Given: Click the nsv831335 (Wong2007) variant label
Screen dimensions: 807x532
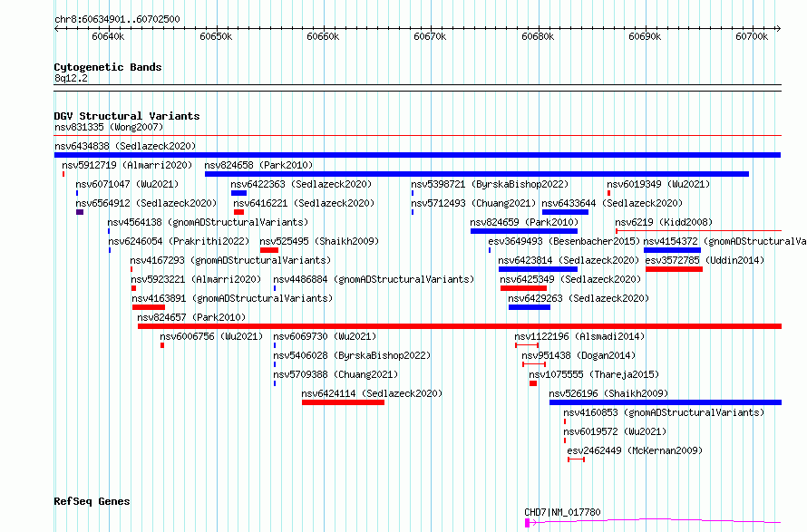Looking at the screenshot, I should (x=109, y=127).
